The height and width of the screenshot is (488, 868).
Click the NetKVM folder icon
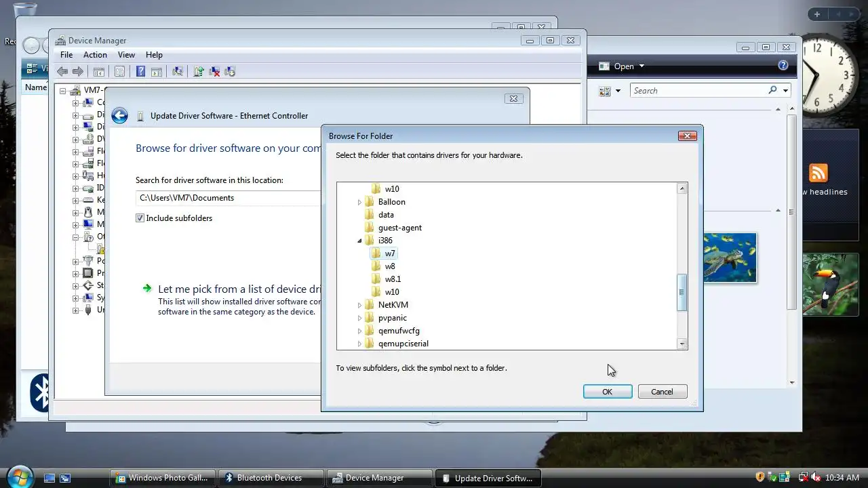click(370, 304)
